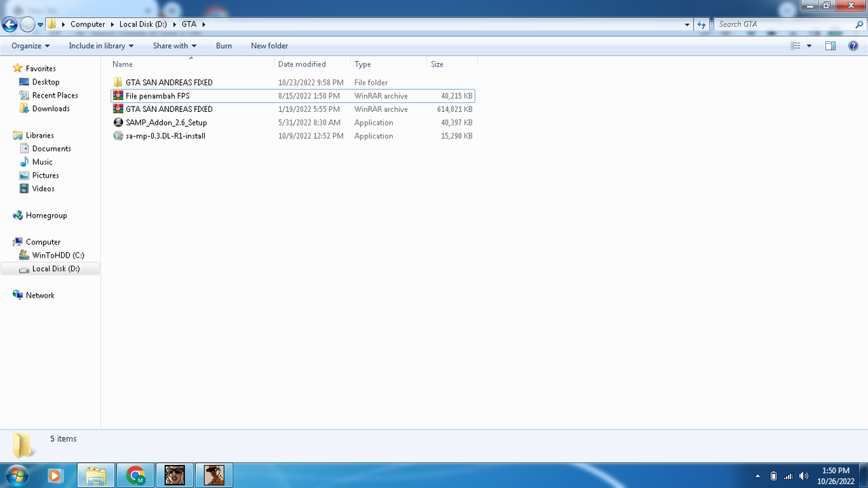Open Desktop in Favorites

[x=45, y=82]
